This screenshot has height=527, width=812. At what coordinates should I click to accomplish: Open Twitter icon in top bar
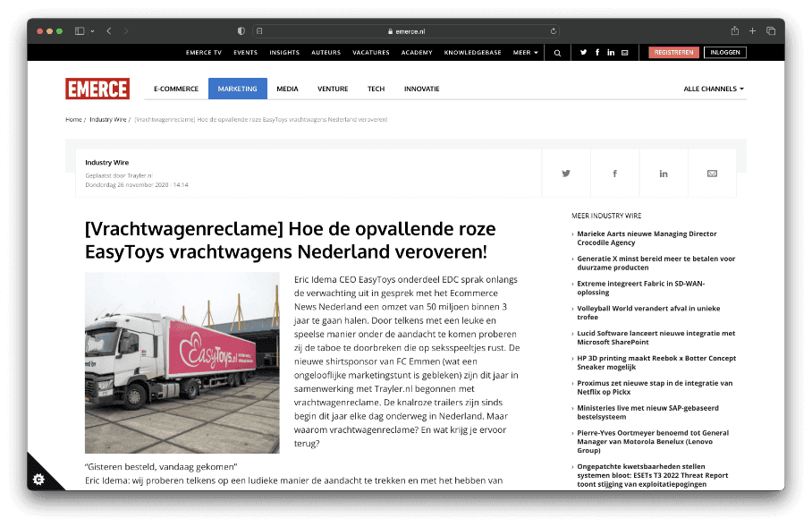pos(584,52)
